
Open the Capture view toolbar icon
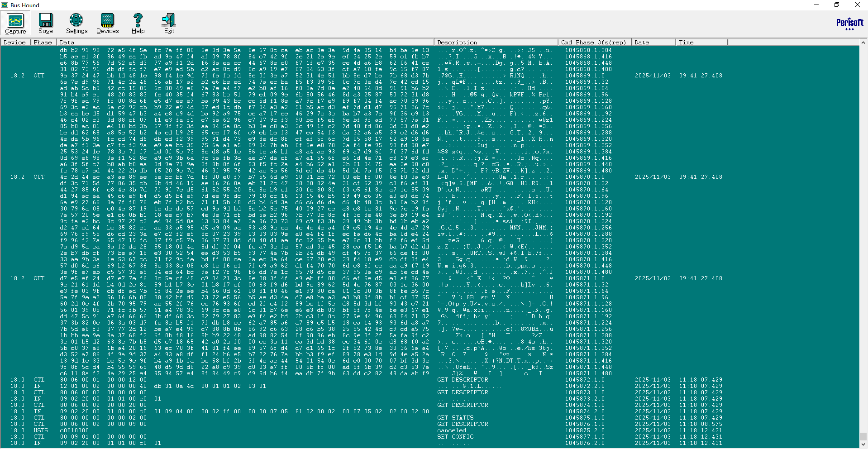click(x=15, y=24)
